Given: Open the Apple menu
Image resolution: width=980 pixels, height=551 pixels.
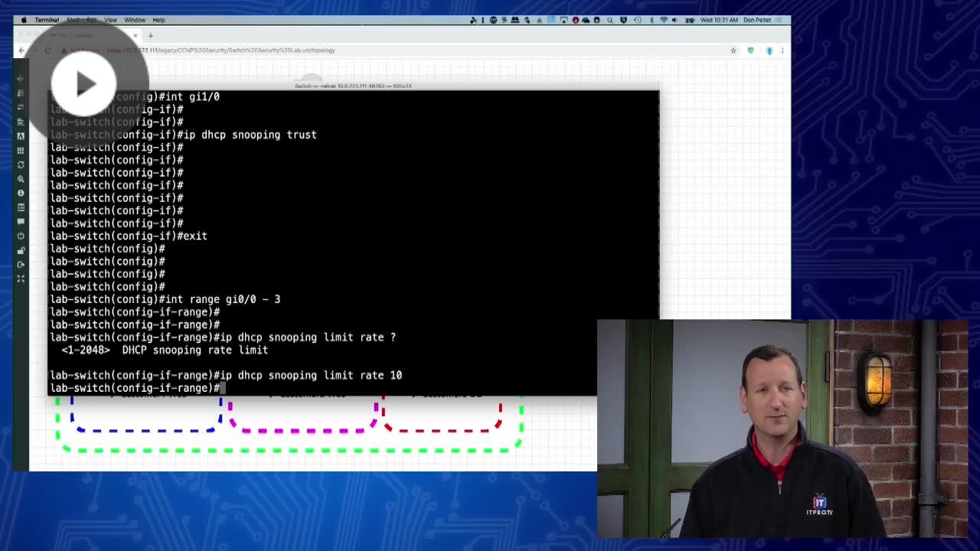Looking at the screenshot, I should [24, 20].
